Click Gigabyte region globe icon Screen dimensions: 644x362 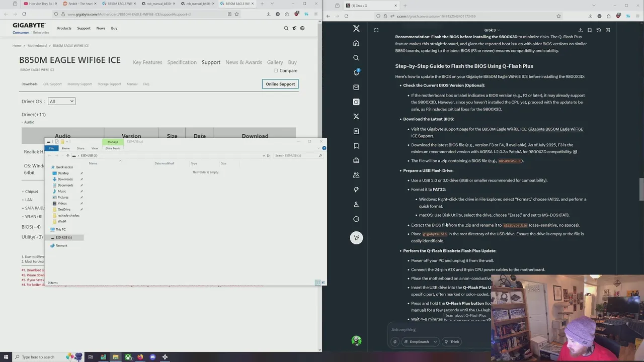click(x=302, y=28)
